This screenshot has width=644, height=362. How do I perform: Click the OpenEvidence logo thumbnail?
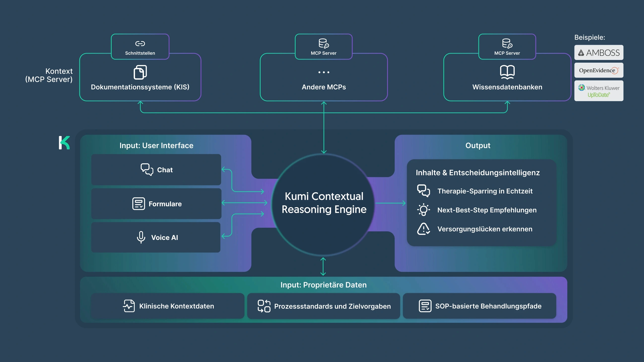pyautogui.click(x=599, y=70)
